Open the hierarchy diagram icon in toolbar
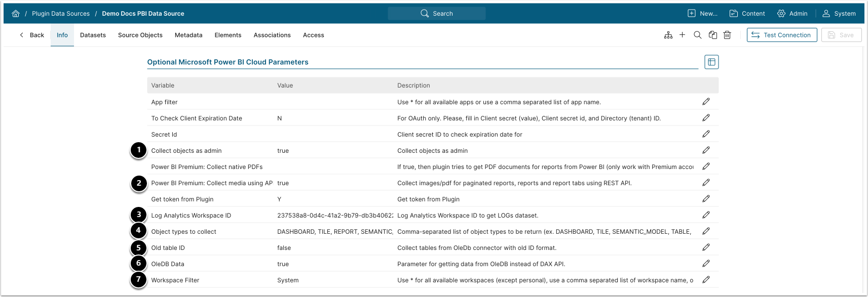Viewport: 868px width, 297px height. tap(668, 35)
